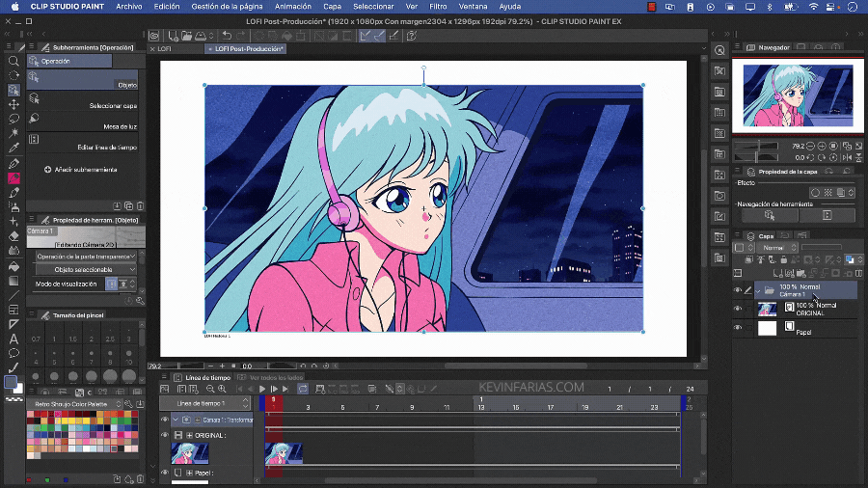Click Añadir subherramienta button

pyautogui.click(x=80, y=170)
